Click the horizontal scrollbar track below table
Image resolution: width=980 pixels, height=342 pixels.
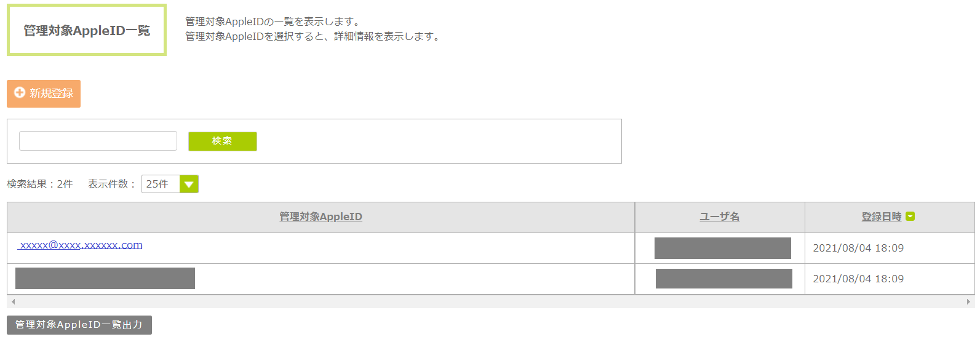coord(490,302)
